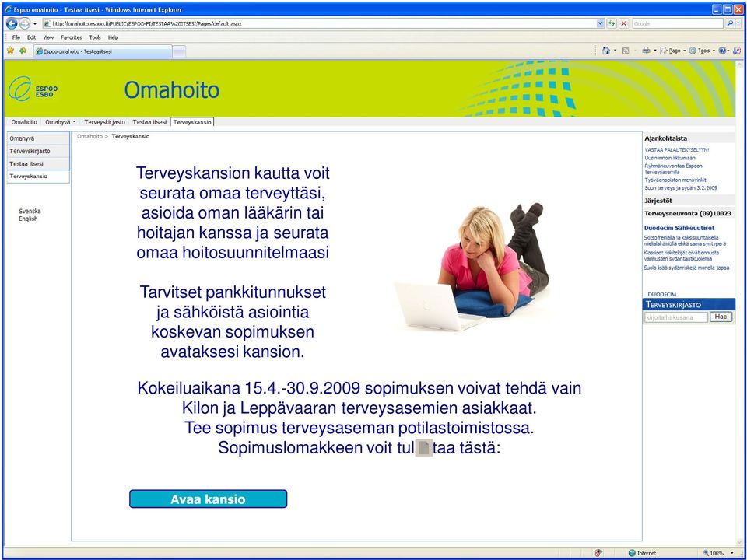Click the status bar pop-up blocker icon

599,553
